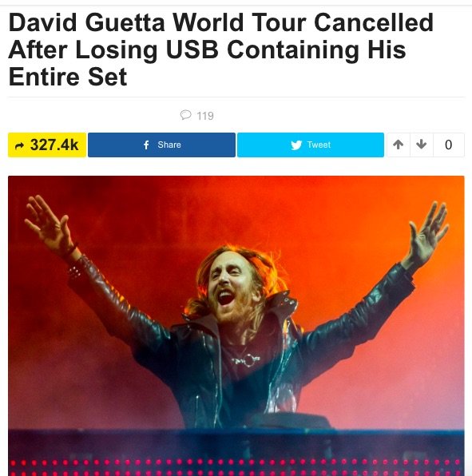Click the 327.4k number text
The width and height of the screenshot is (472, 476).
coord(54,145)
